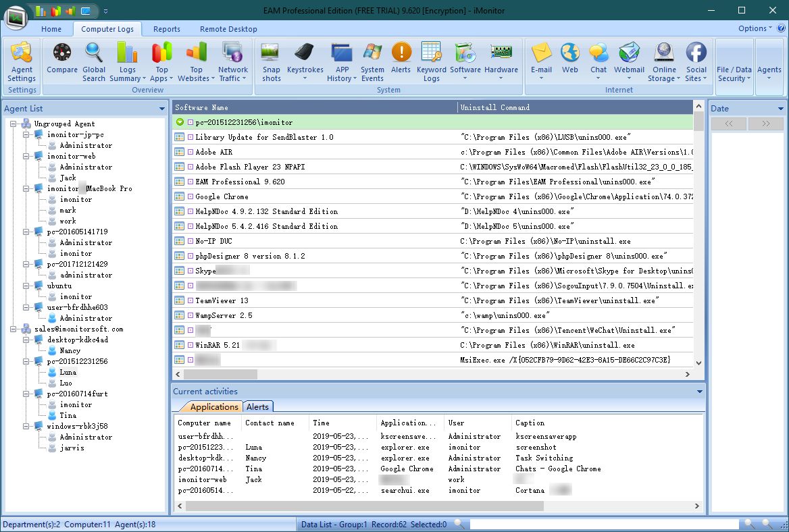Open File / Data Security menu
The image size is (789, 532).
[734, 66]
